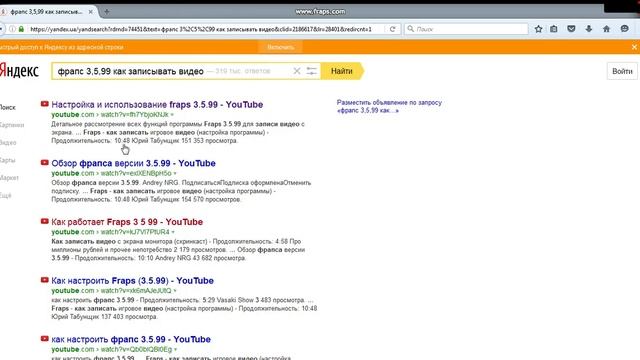Click 'Разместить объявление по запросу' link
Image resolution: width=640 pixels, height=360 pixels.
click(x=389, y=106)
